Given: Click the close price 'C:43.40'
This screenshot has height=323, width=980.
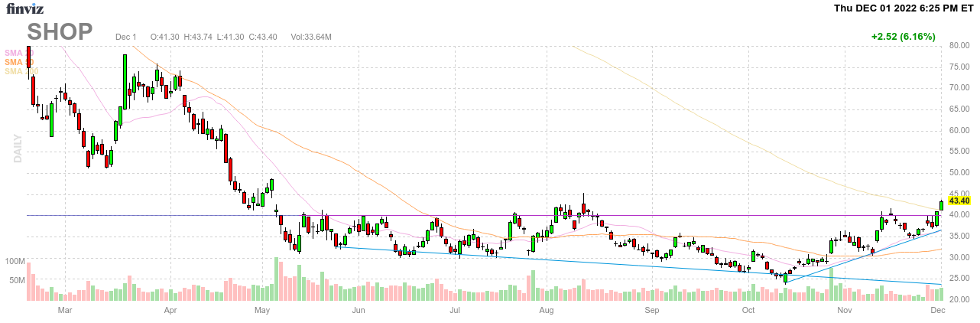Looking at the screenshot, I should tap(262, 37).
